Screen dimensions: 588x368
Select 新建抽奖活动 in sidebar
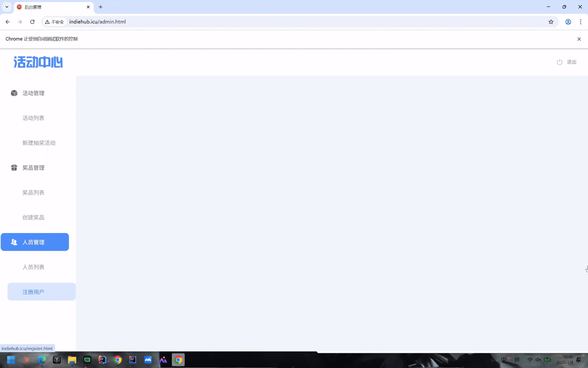point(39,143)
